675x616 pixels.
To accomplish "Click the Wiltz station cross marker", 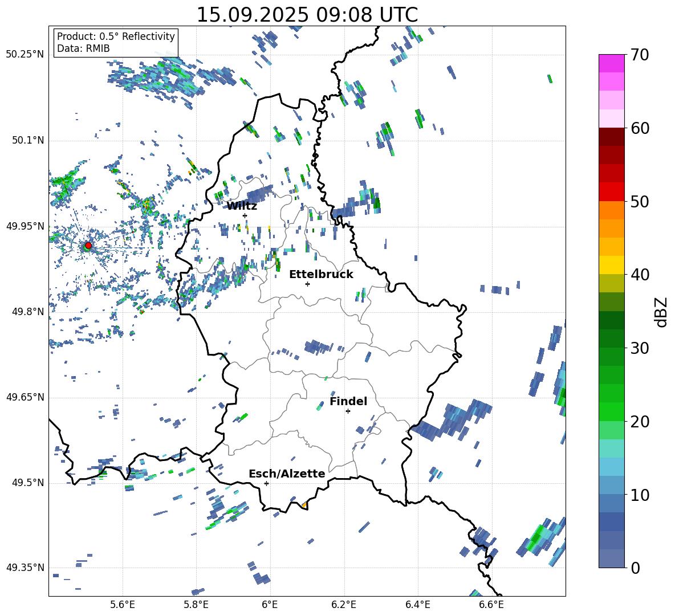I will [245, 215].
